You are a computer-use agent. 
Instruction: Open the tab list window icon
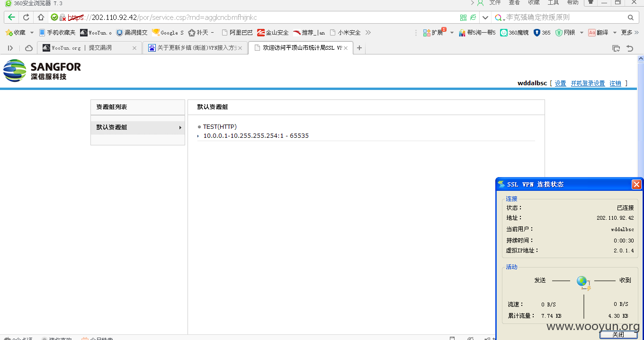(x=616, y=48)
